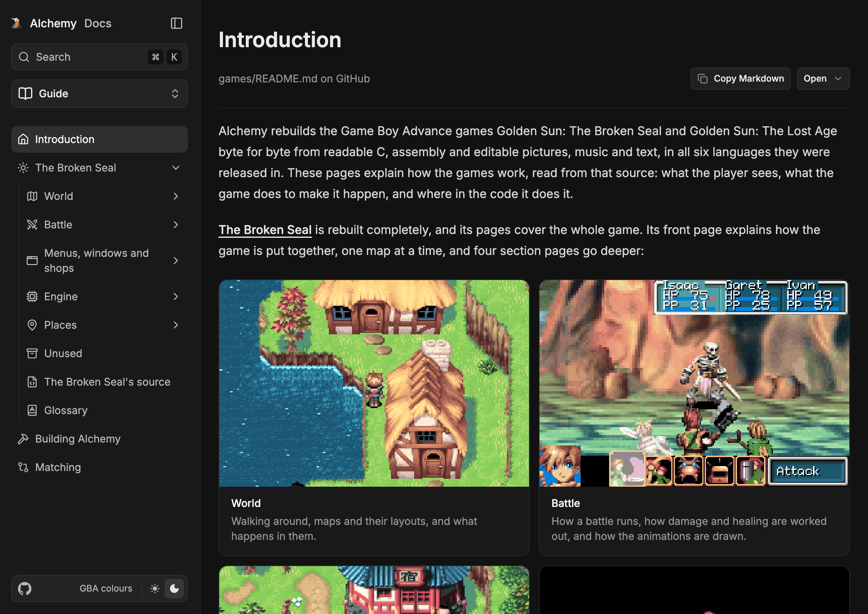The width and height of the screenshot is (868, 614).
Task: Open the Open dropdown menu
Action: click(823, 79)
